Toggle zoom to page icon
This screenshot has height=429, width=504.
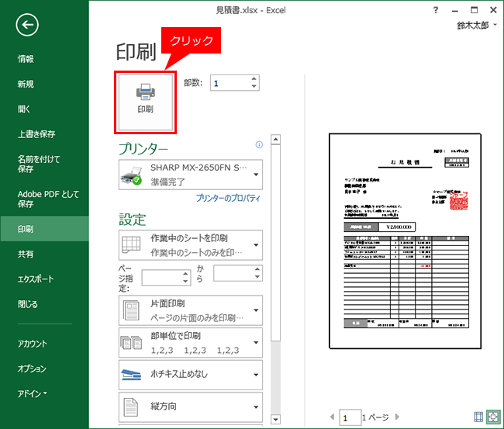point(493,417)
